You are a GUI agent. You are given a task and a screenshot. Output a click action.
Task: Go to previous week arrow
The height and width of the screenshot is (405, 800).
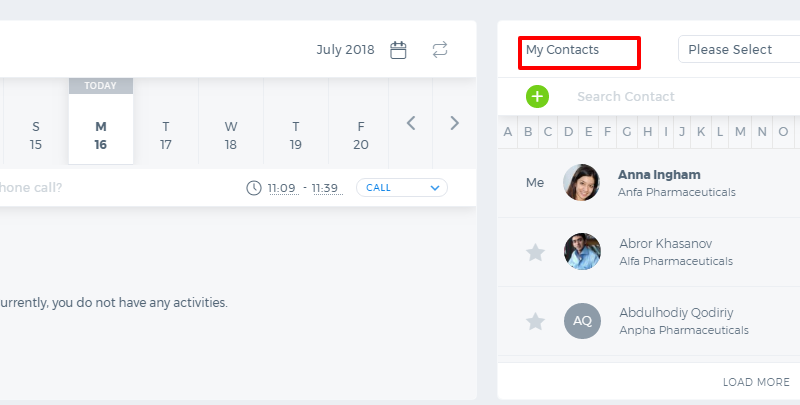point(411,123)
